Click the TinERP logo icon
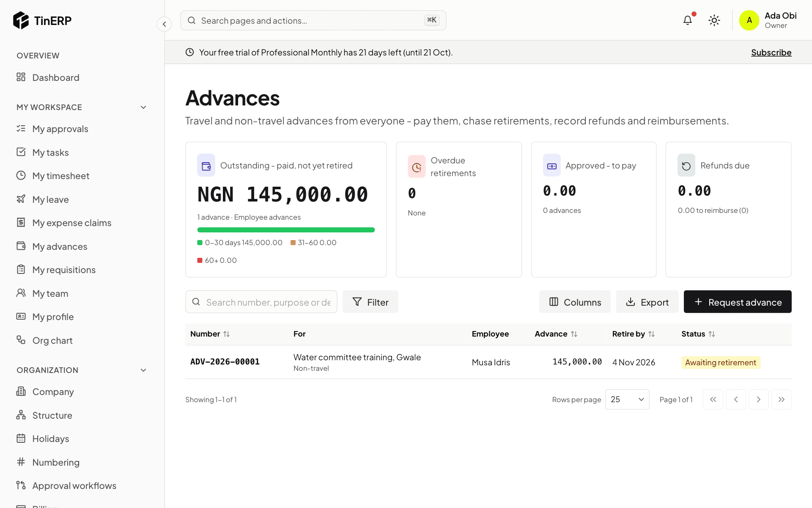This screenshot has width=812, height=508. tap(21, 20)
